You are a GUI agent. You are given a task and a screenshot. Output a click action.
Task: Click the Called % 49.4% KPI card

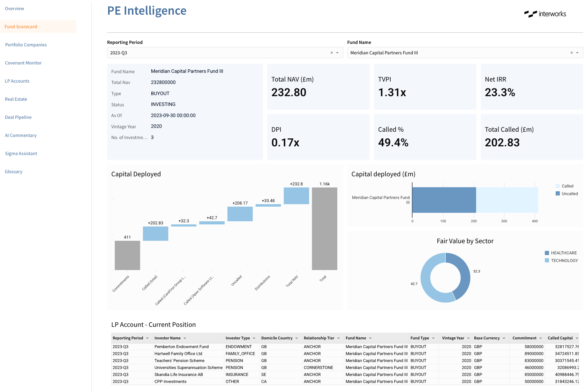coord(425,137)
